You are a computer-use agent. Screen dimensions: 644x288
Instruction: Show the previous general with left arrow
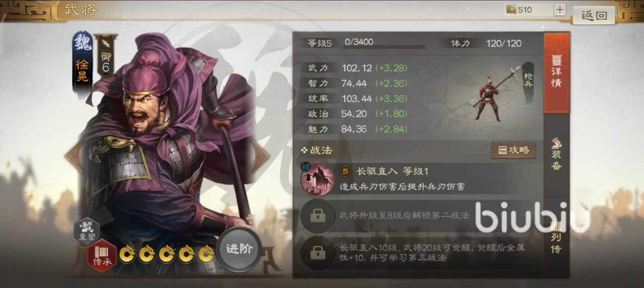point(73,156)
